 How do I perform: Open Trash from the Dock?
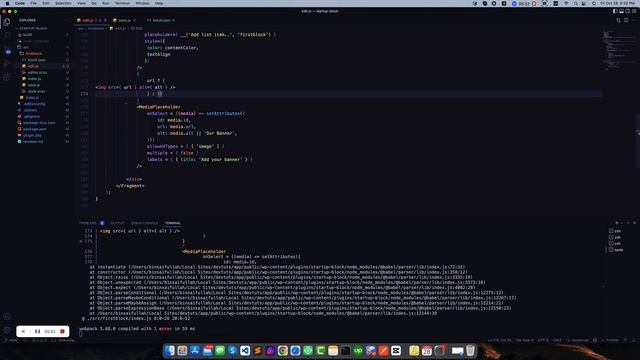pos(470,351)
